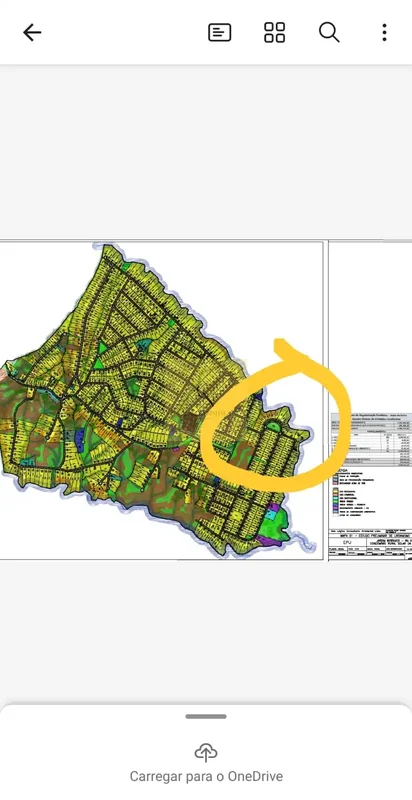
Task: Tap the gray area above the page
Action: 206,152
